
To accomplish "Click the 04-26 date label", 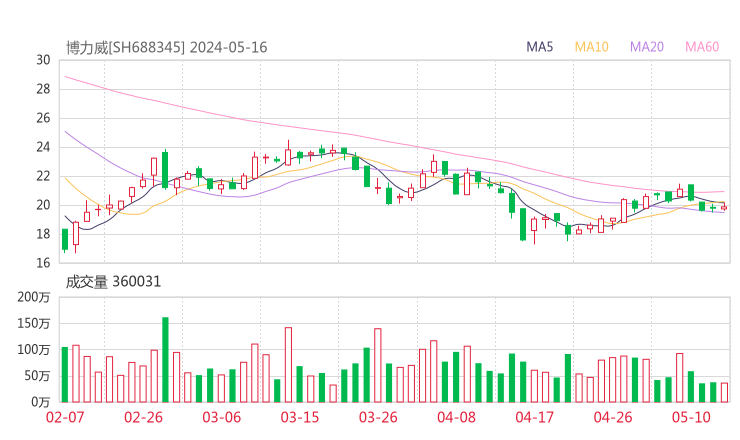I will pos(613,417).
